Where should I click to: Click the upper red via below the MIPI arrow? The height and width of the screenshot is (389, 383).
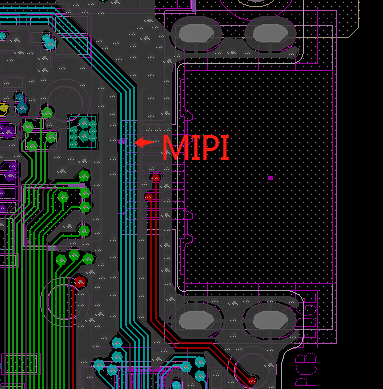point(156,178)
